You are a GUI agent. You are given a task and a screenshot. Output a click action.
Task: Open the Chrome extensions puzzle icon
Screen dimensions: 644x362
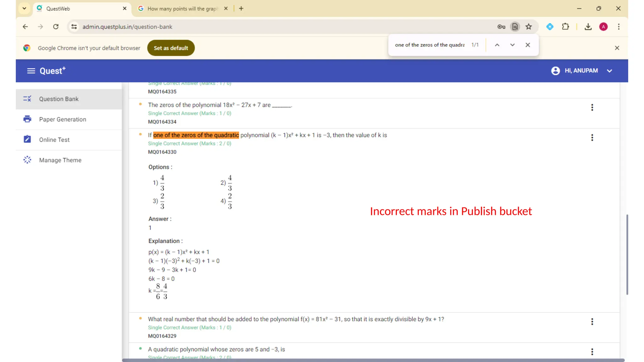click(x=565, y=27)
